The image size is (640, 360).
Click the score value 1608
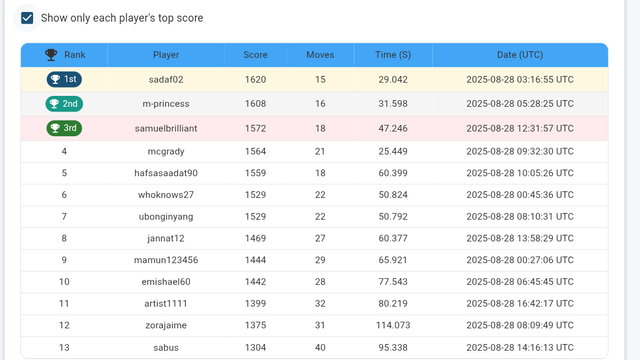[256, 104]
